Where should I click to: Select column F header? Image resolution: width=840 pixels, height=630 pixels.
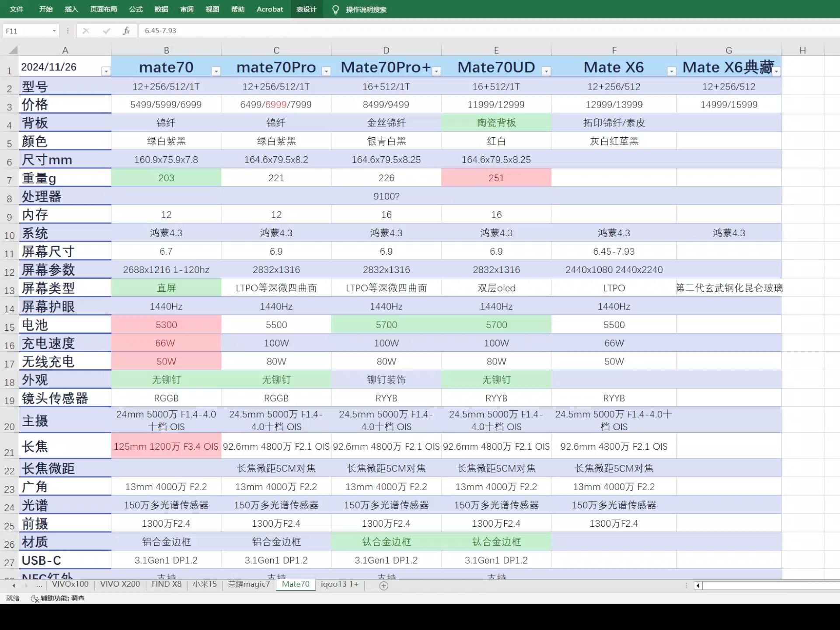[614, 50]
